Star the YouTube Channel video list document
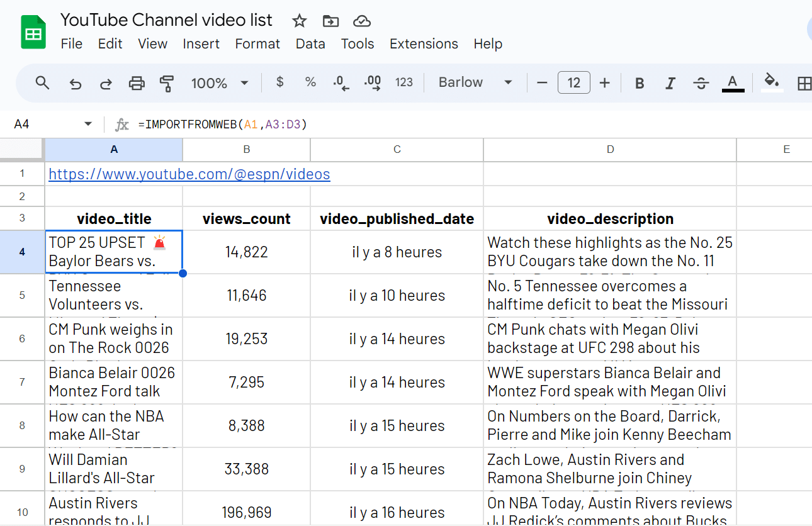 pyautogui.click(x=299, y=21)
